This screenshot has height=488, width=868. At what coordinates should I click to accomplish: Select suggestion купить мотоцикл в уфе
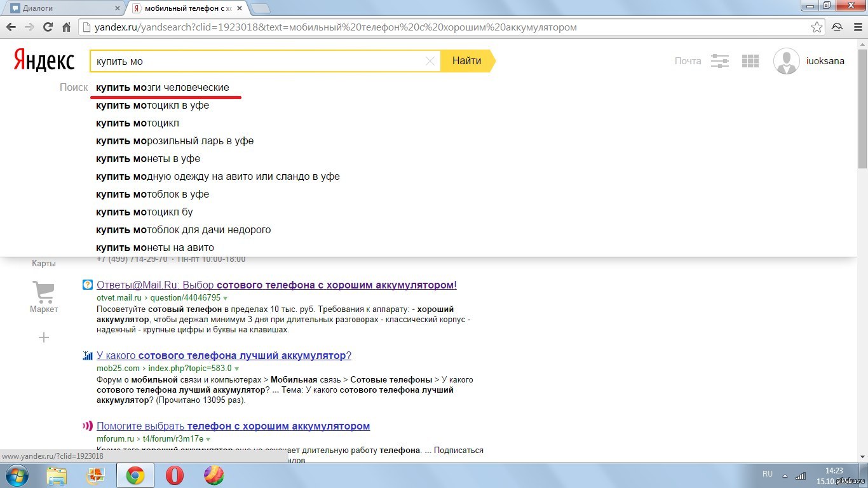[153, 105]
